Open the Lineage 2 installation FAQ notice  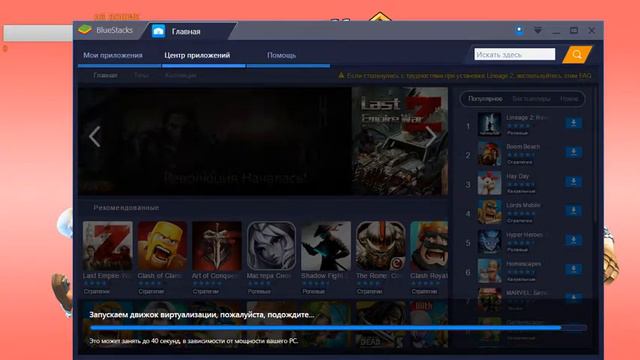[464, 76]
